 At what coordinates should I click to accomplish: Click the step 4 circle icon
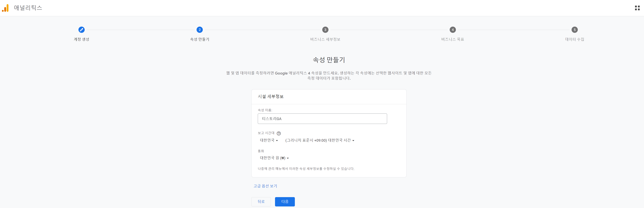coord(453,30)
